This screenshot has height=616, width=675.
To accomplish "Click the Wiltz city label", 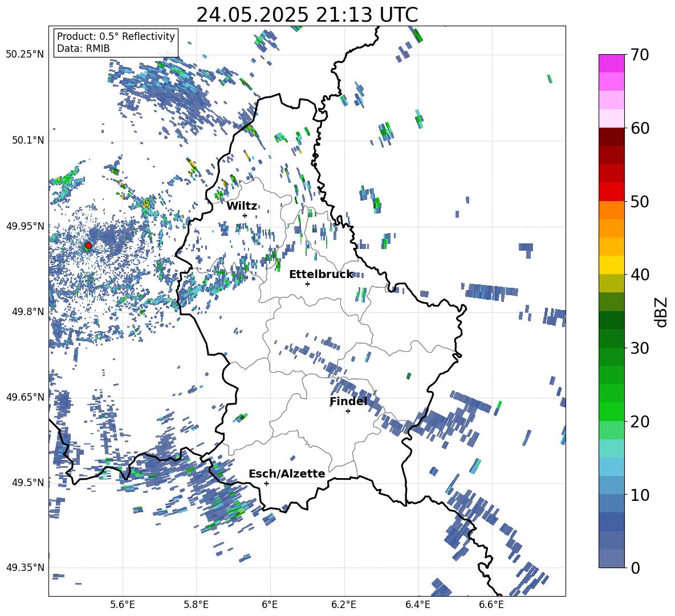I will (242, 206).
